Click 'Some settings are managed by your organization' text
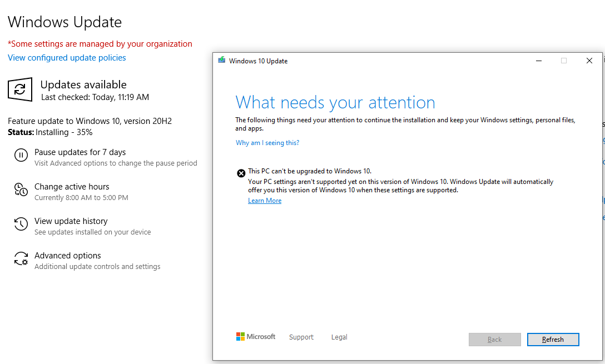The width and height of the screenshot is (605, 364). (100, 44)
